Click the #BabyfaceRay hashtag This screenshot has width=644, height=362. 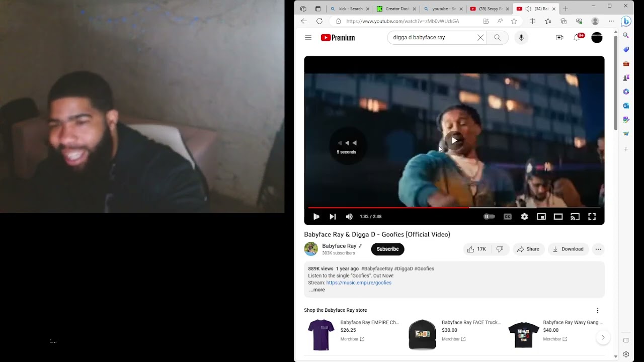tap(377, 268)
